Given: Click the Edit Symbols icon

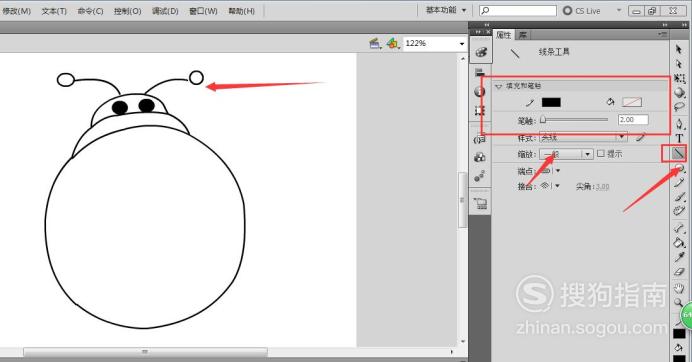Looking at the screenshot, I should pyautogui.click(x=392, y=43).
